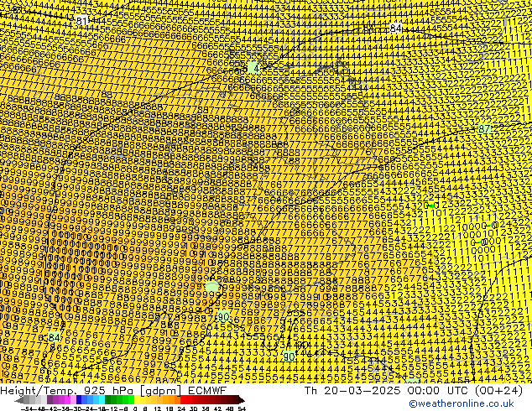532x411 pixels.
Task: Select the 'ECMWF' model name
Action: [x=207, y=391]
